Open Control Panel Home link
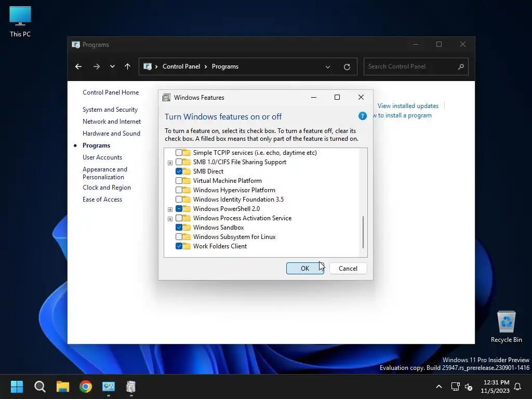 (111, 92)
